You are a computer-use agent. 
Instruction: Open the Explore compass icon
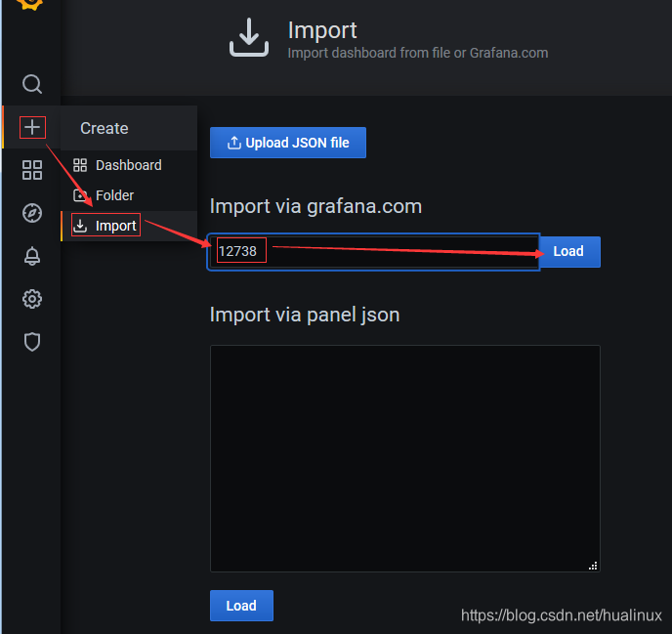[x=32, y=213]
